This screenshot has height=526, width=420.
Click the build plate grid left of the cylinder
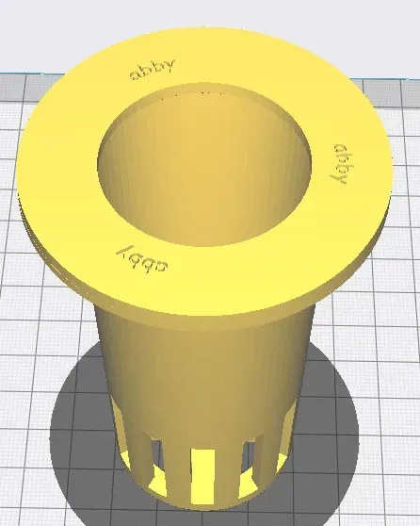click(43, 353)
